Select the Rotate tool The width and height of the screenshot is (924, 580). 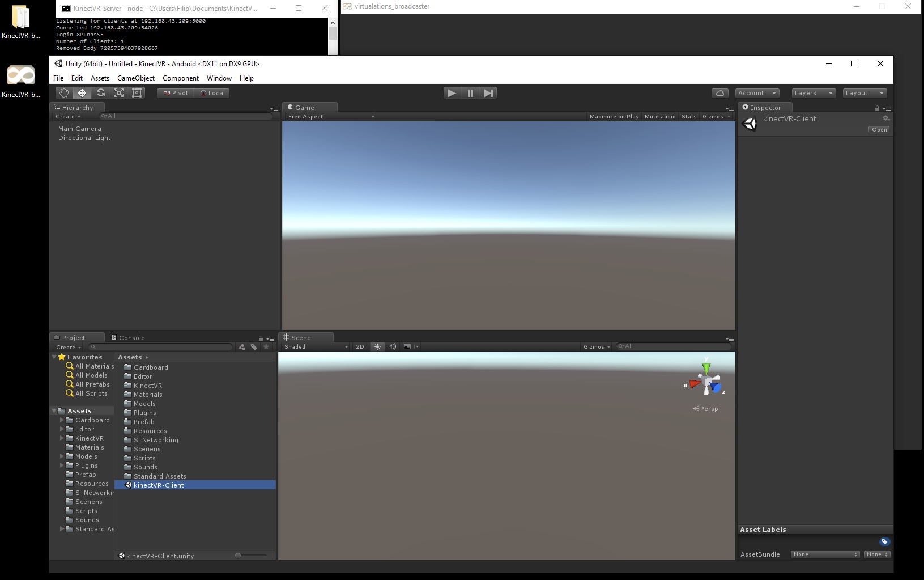[x=101, y=93]
